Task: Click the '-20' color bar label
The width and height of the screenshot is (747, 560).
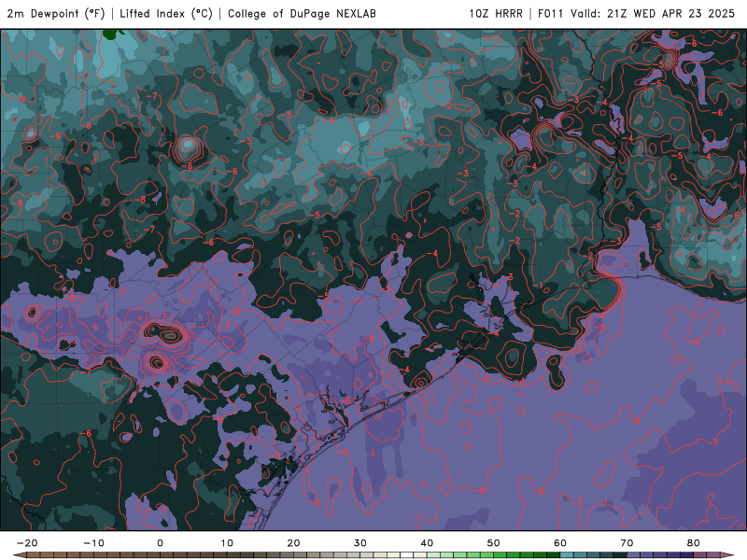Action: click(x=27, y=543)
